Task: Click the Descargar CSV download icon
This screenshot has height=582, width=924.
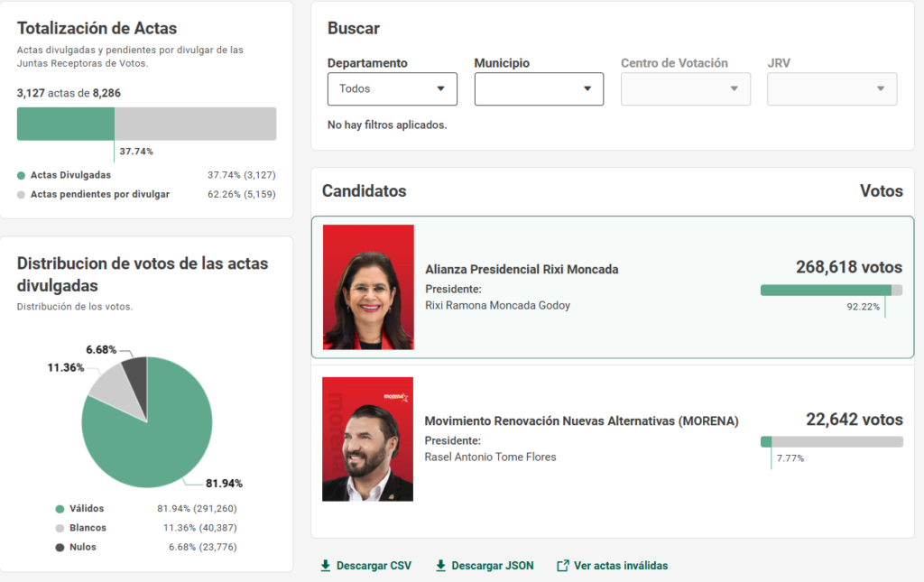Action: point(325,566)
